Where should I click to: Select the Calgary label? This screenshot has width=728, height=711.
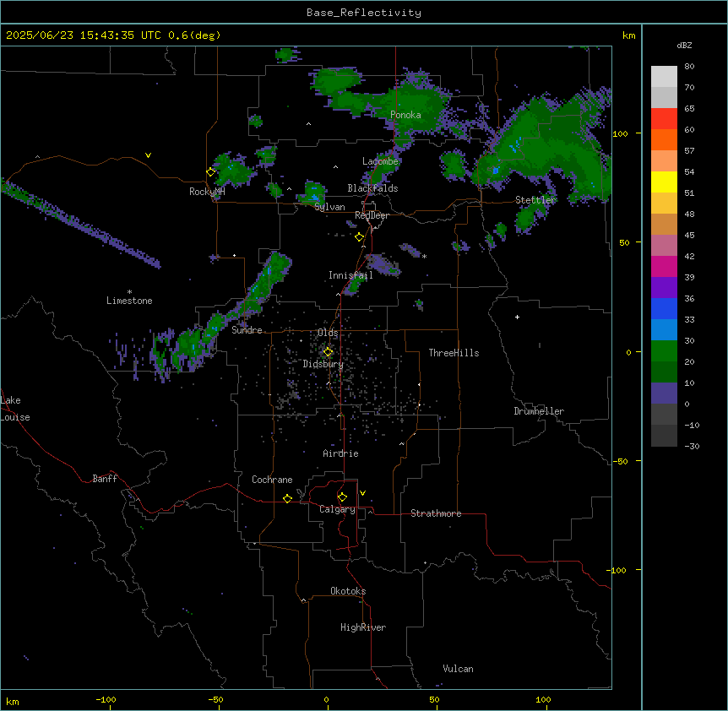tap(337, 509)
